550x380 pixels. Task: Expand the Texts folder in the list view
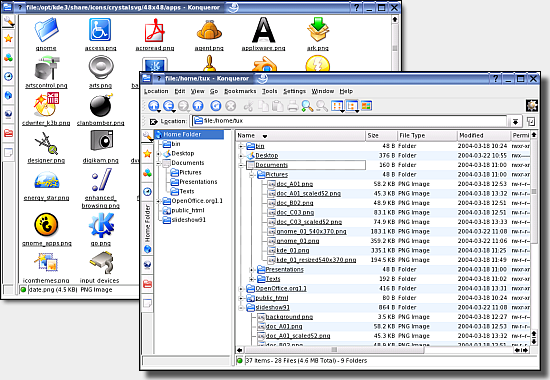pyautogui.click(x=251, y=279)
